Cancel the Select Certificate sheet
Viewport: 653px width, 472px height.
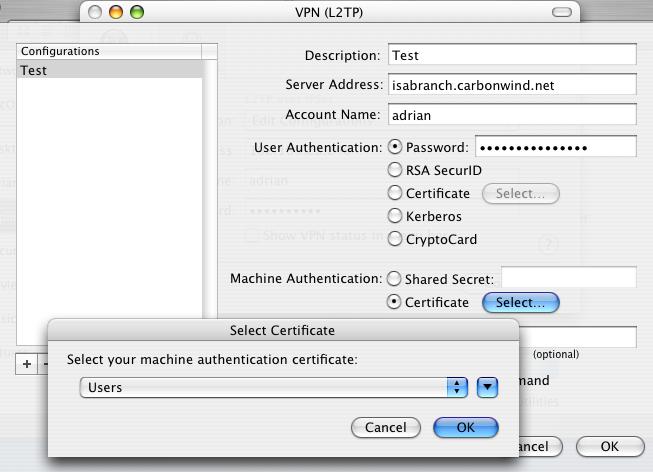(385, 427)
